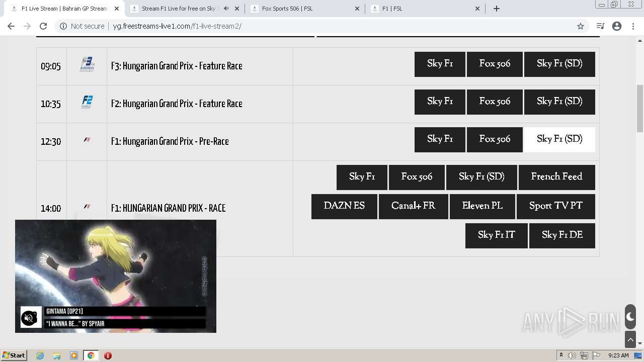Open Fox 506 stream for the F1 Race
Screen dimensions: 644x362
coord(417,177)
